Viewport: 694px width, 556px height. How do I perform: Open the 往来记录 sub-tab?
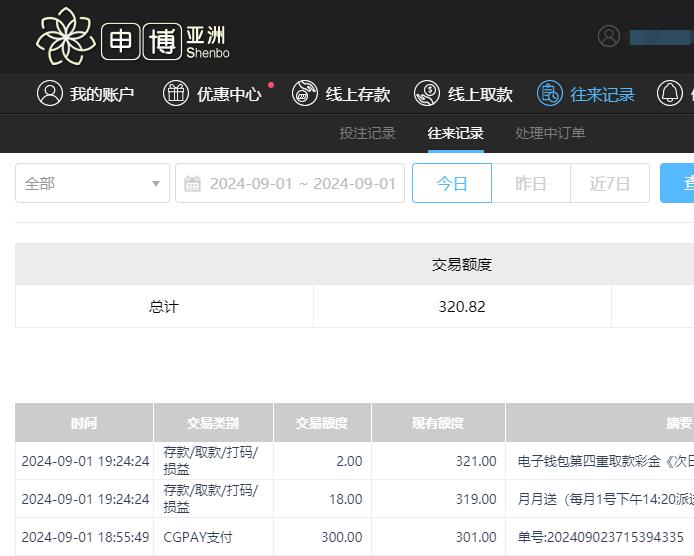(455, 133)
